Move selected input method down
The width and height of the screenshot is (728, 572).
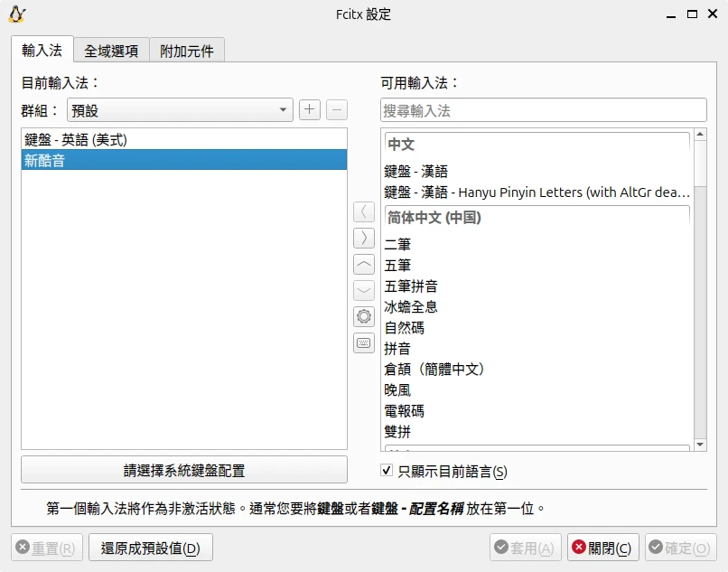coord(364,291)
